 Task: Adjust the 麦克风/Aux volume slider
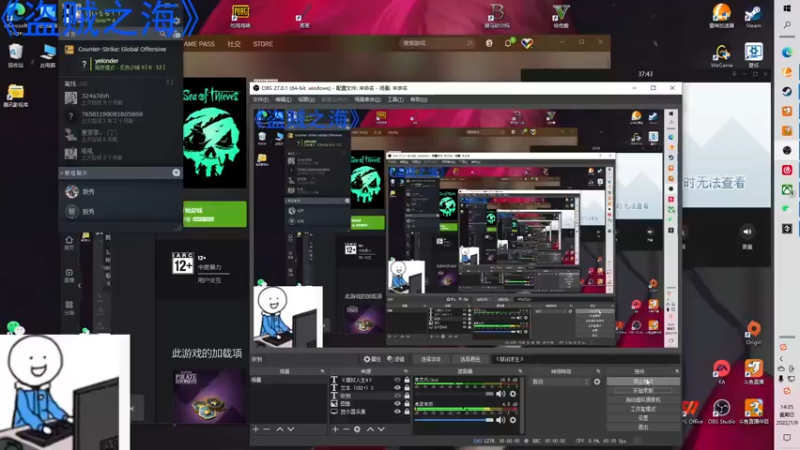[x=454, y=394]
